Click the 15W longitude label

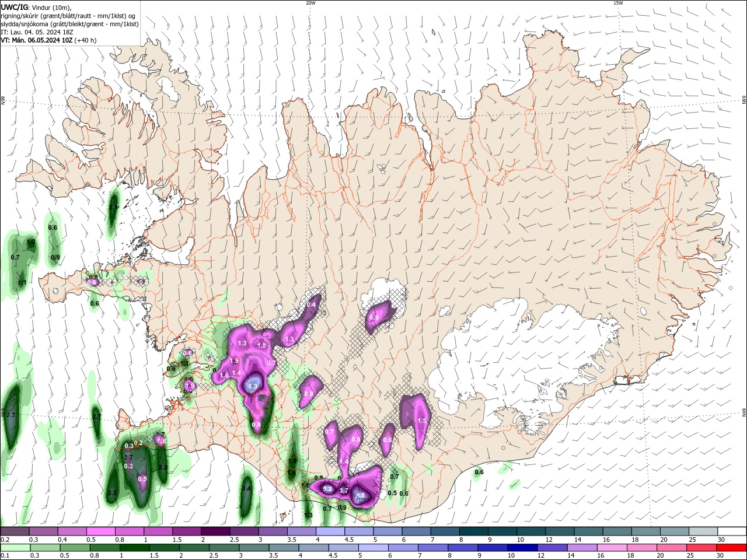tap(618, 3)
